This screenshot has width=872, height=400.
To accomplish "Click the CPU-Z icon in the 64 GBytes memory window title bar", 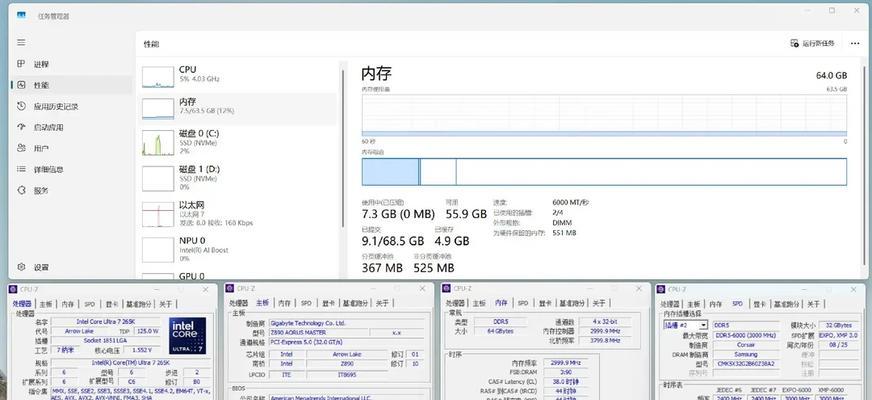I will tap(447, 288).
